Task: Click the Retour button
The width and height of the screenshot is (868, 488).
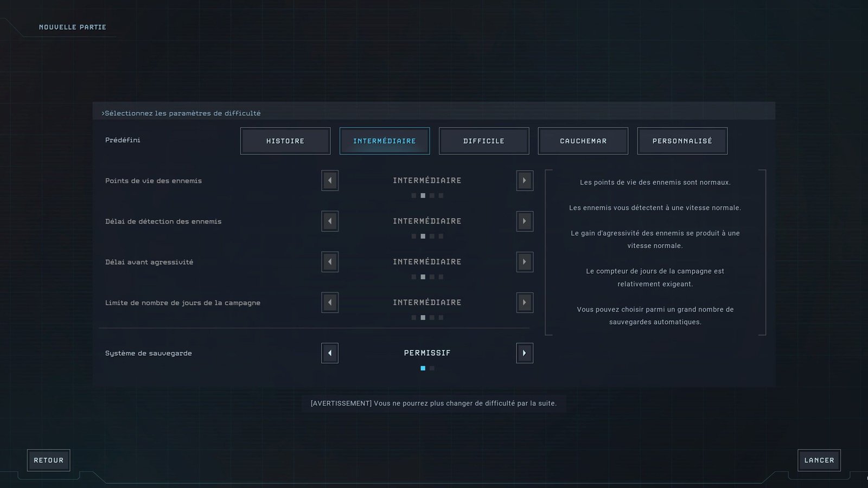Action: (x=49, y=460)
